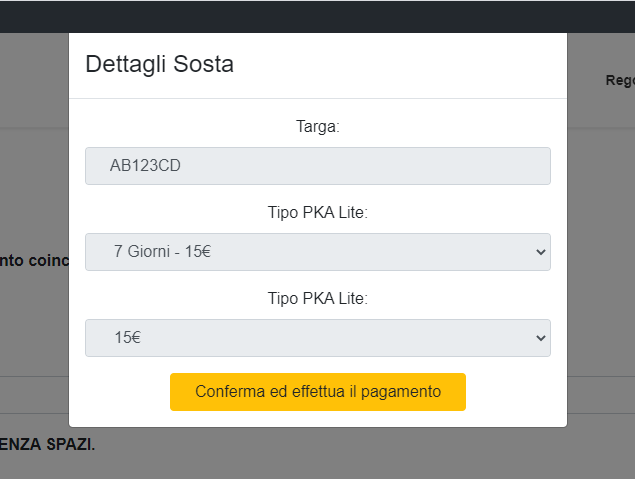Click the divider line under Dettagli Sosta header
Viewport: 635px width, 479px height.
[x=318, y=98]
